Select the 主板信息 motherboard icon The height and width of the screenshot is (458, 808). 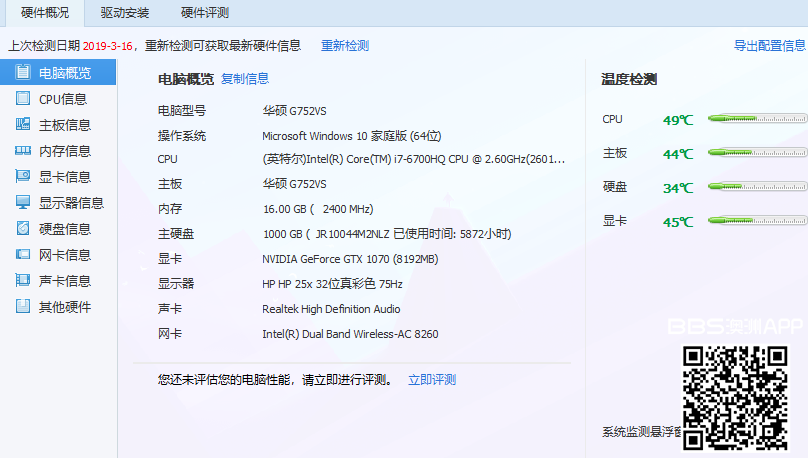point(22,125)
